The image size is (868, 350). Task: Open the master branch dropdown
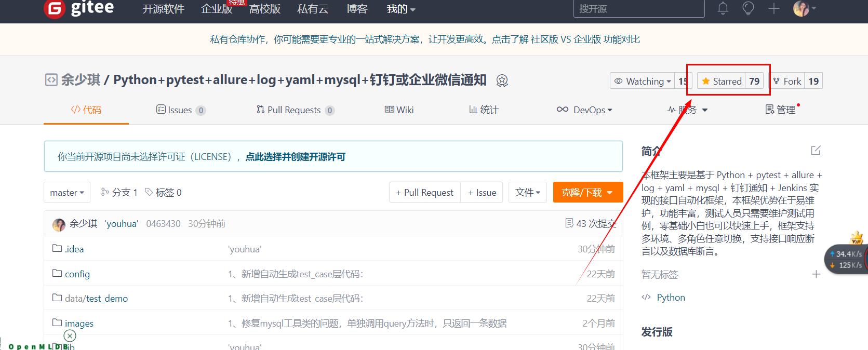(67, 192)
